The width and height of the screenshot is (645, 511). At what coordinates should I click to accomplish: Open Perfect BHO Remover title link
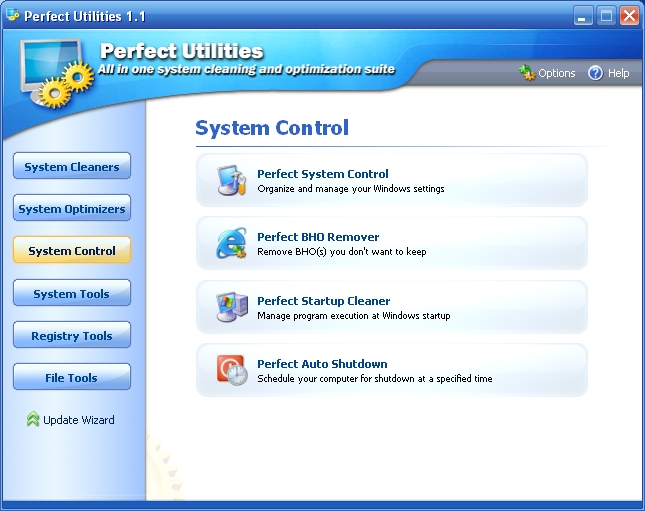(x=318, y=237)
